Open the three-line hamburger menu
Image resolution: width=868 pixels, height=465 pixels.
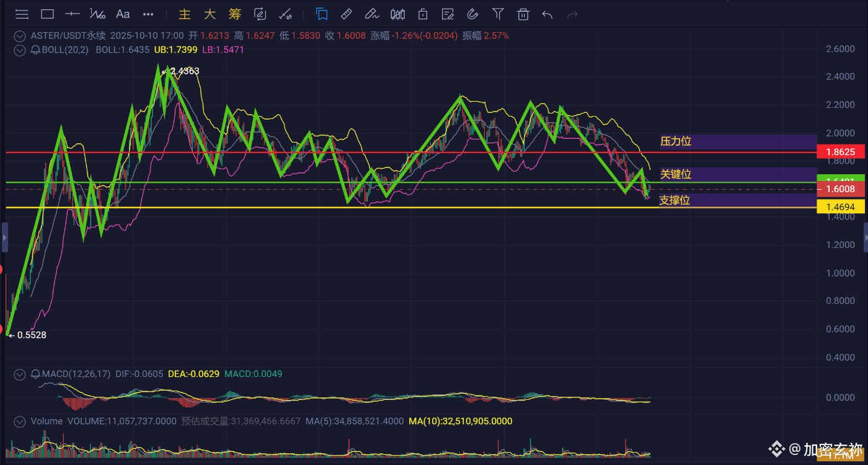click(x=22, y=14)
